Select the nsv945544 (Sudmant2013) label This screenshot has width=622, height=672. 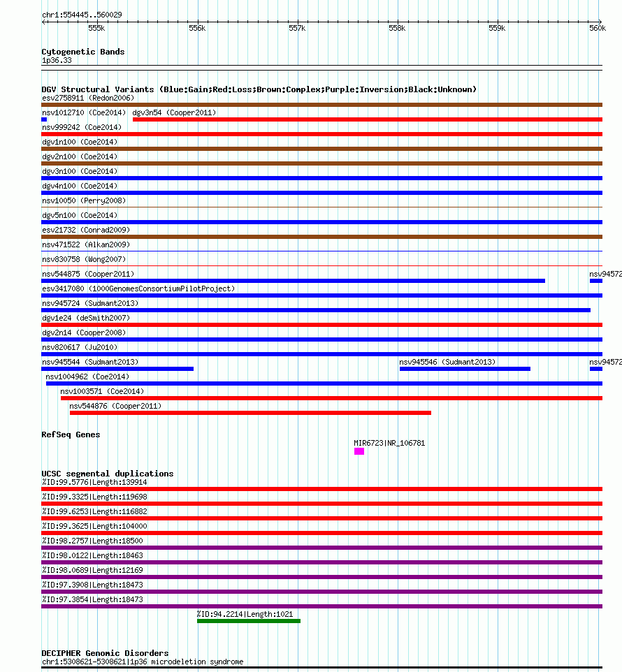[x=90, y=362]
